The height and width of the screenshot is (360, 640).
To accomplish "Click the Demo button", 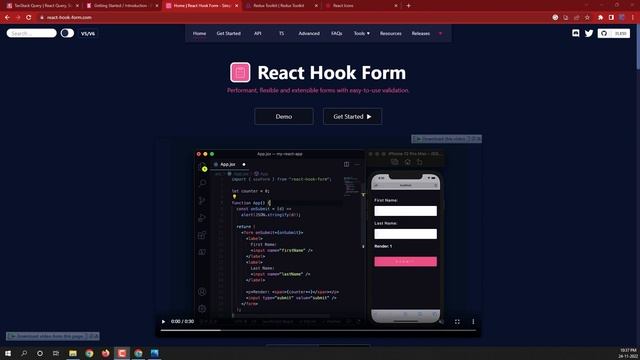I will pyautogui.click(x=284, y=116).
